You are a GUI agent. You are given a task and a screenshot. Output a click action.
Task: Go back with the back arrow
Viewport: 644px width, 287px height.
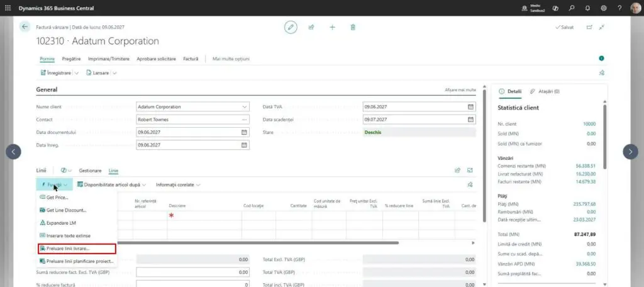coord(25,26)
